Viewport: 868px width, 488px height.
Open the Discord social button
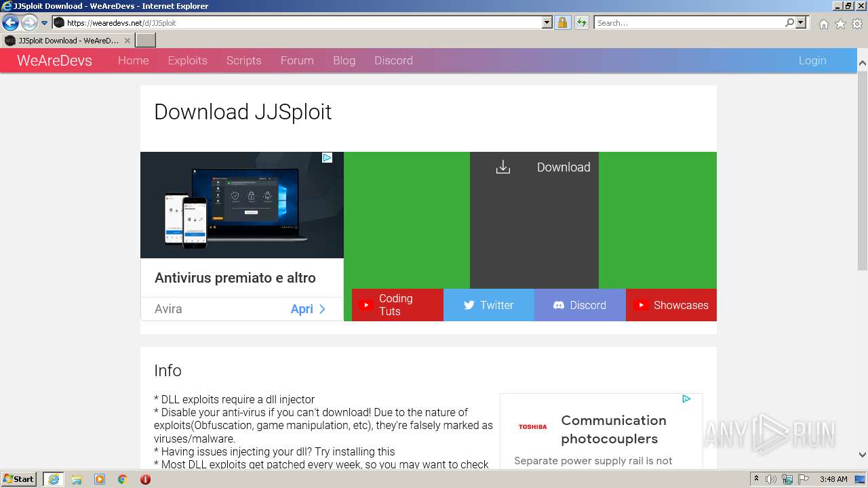pyautogui.click(x=580, y=305)
